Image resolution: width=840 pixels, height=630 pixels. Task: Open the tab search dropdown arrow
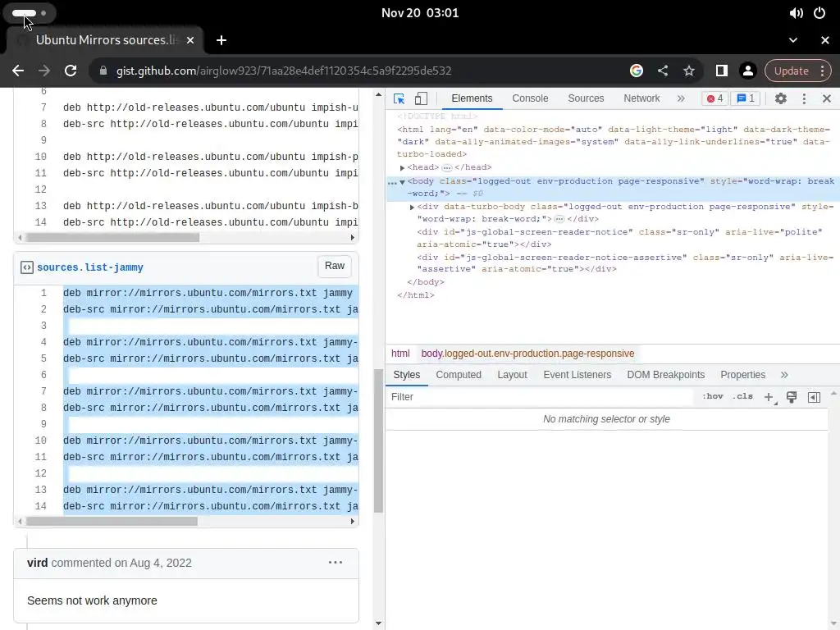coord(793,40)
